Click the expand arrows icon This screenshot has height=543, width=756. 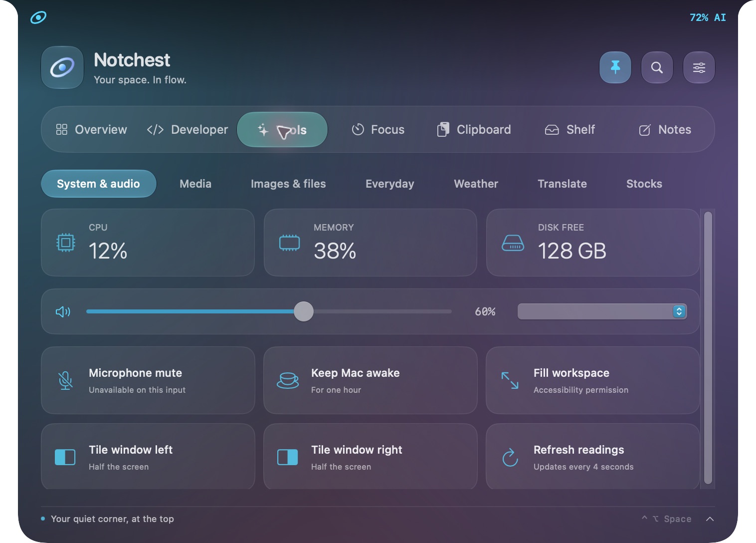[x=510, y=380]
